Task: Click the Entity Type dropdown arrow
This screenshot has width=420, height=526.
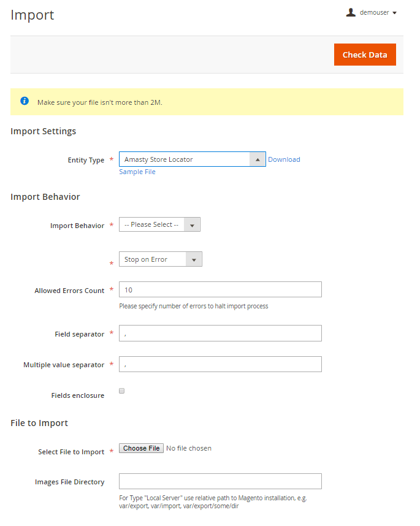Action: (x=258, y=159)
